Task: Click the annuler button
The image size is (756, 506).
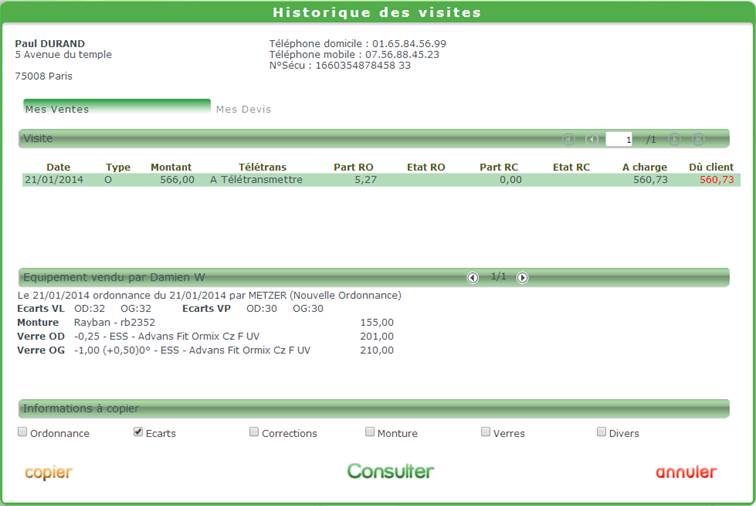Action: tap(686, 472)
